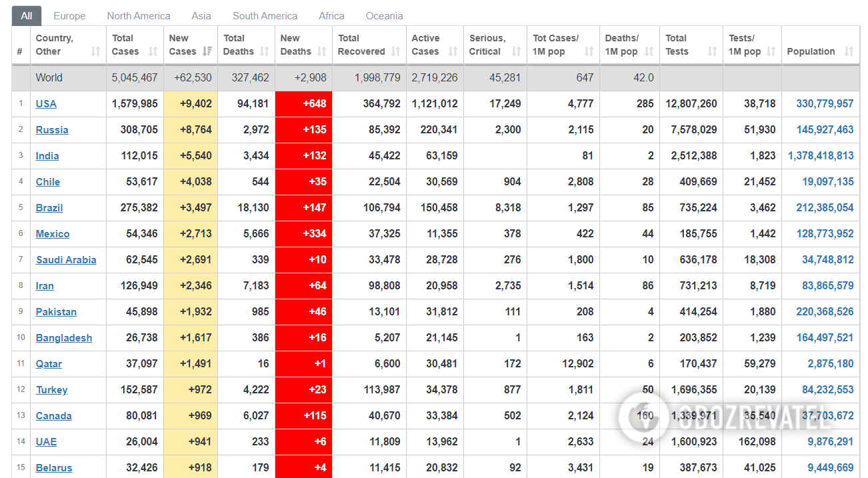Click the New Cases sort icon

pyautogui.click(x=207, y=51)
